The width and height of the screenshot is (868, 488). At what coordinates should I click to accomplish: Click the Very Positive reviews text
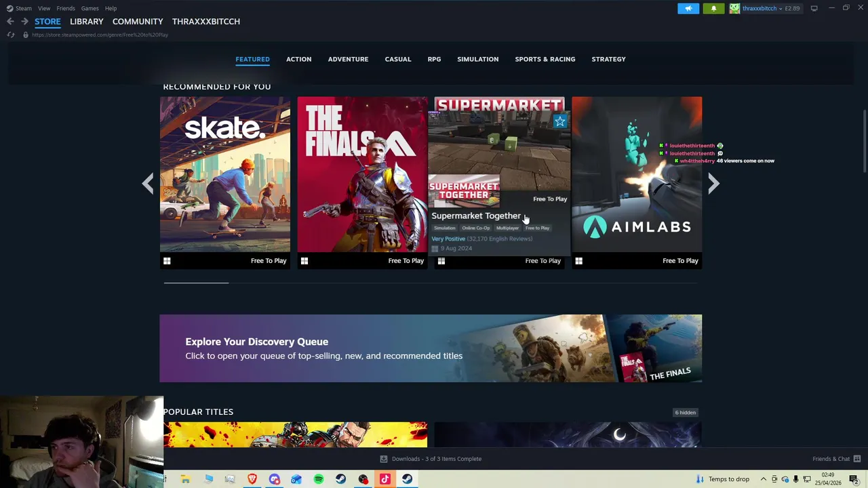click(448, 239)
